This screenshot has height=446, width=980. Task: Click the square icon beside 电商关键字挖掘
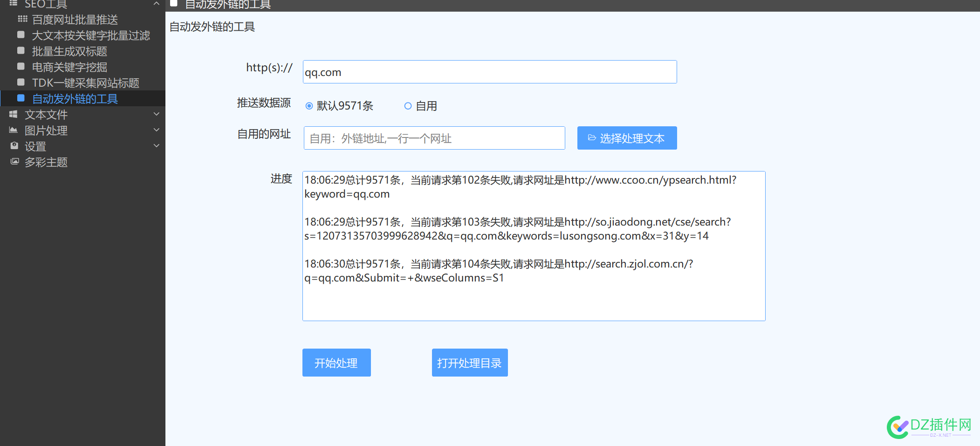pos(21,67)
